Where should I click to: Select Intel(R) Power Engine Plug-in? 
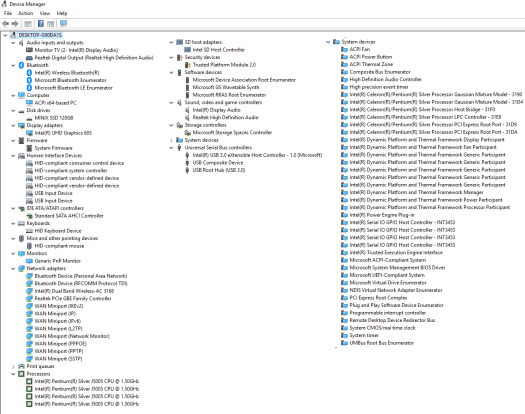tap(382, 215)
